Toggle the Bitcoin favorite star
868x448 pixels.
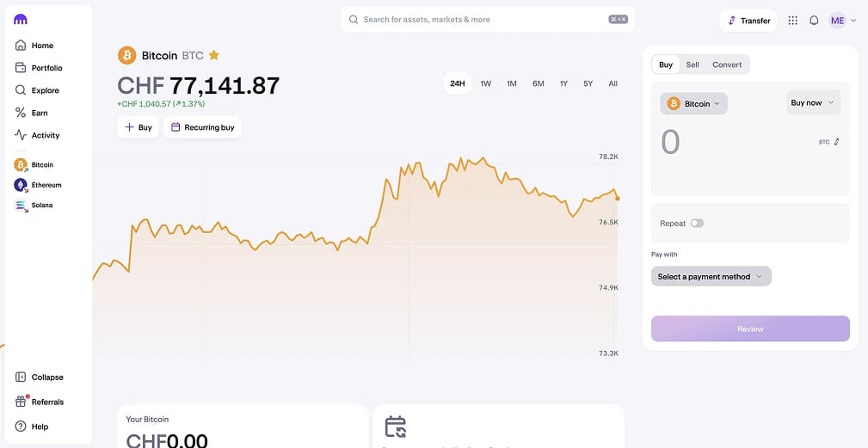coord(213,55)
